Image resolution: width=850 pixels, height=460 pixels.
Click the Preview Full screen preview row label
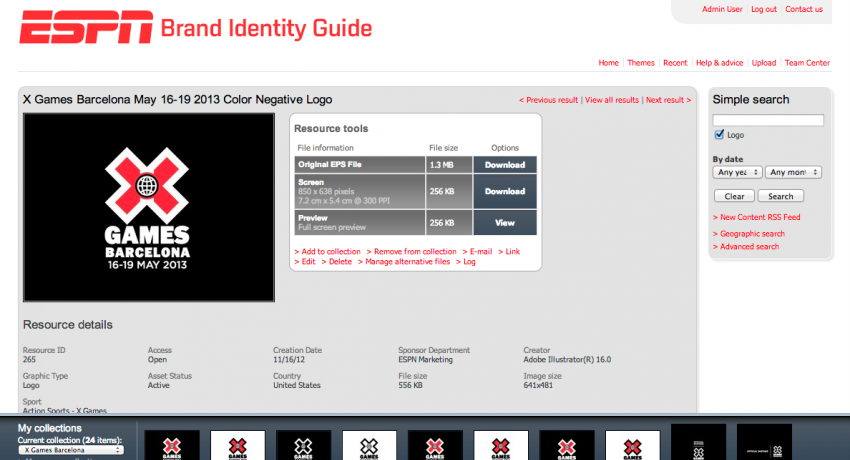pos(359,223)
